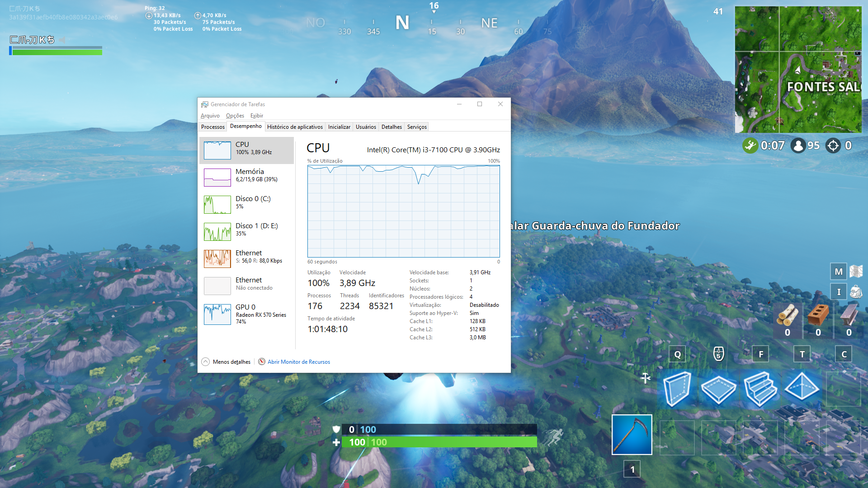Click the players remaining icon
This screenshot has width=868, height=488.
[798, 145]
